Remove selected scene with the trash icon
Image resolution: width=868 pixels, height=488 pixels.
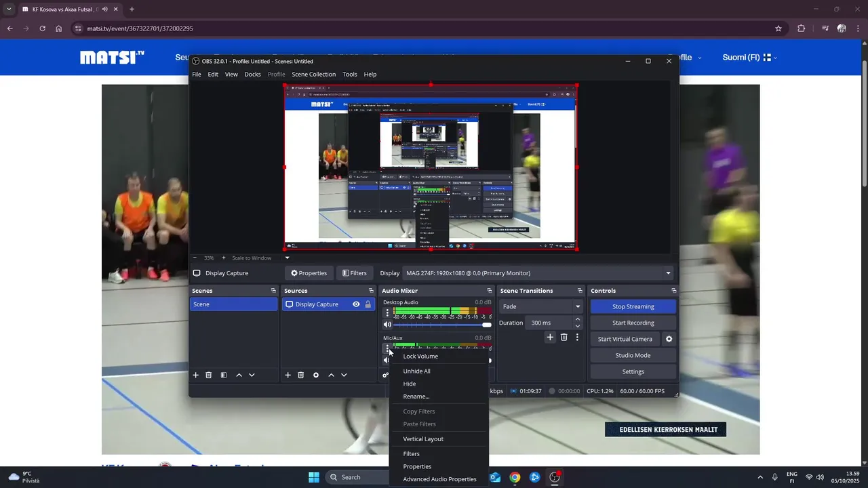click(209, 375)
